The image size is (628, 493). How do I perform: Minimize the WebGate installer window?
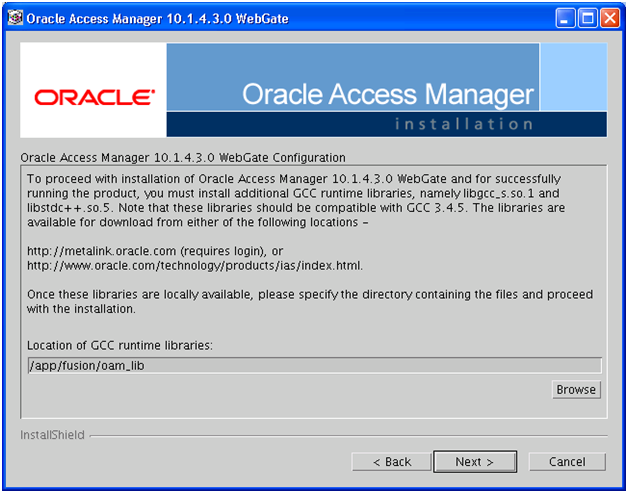pyautogui.click(x=565, y=18)
